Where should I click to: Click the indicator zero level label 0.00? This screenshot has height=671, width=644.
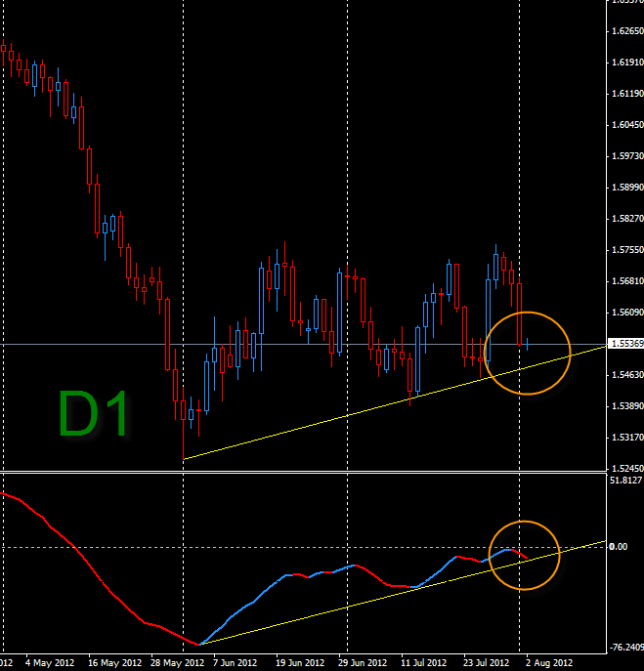(619, 547)
